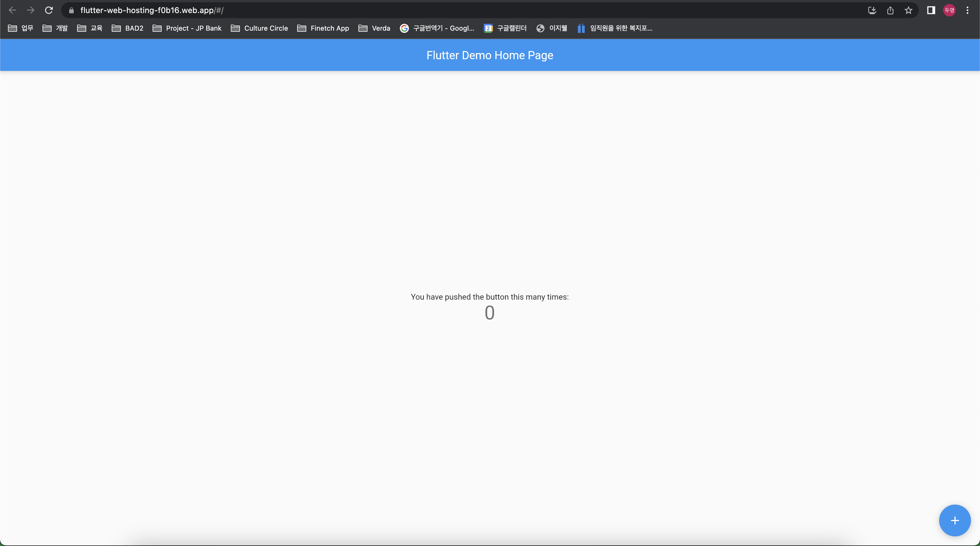
Task: Expand the 업무 bookmark folder
Action: (x=21, y=28)
